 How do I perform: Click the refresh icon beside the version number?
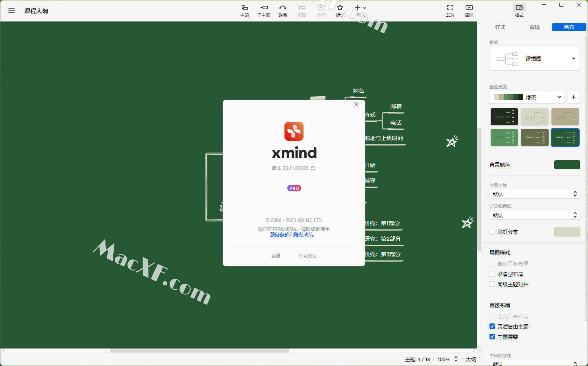click(313, 168)
